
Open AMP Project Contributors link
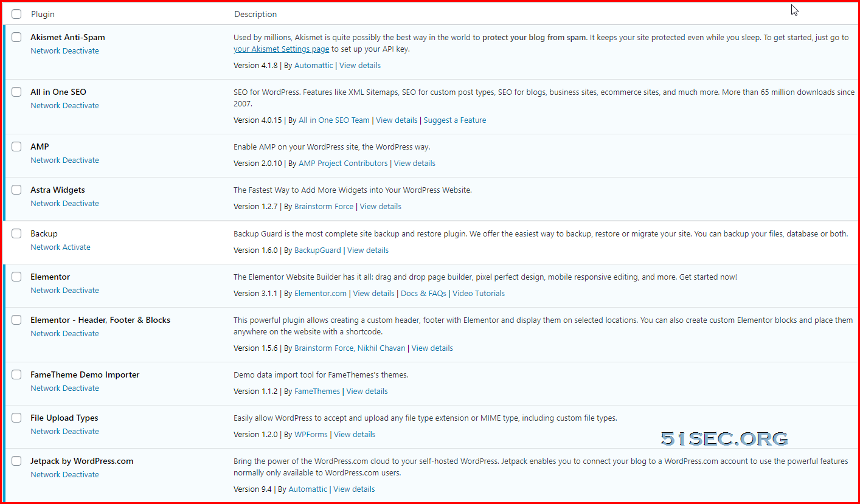pos(343,164)
